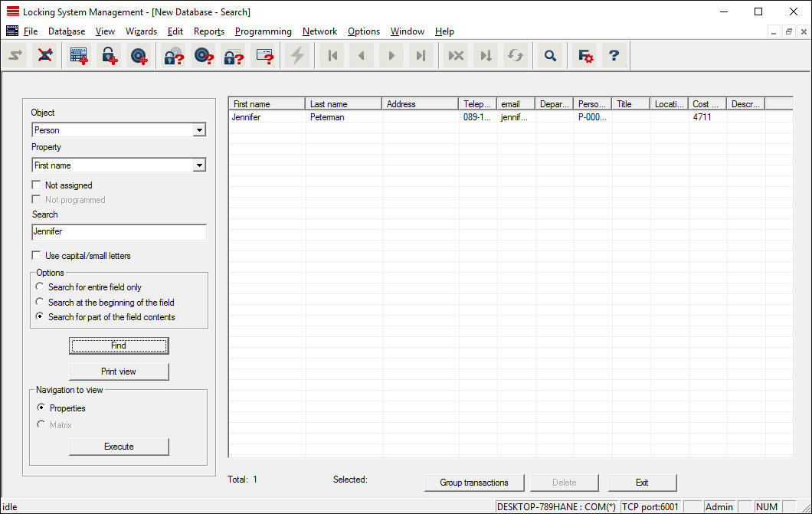This screenshot has width=812, height=514.
Task: Click the help question mark toolbar icon
Action: tap(614, 56)
